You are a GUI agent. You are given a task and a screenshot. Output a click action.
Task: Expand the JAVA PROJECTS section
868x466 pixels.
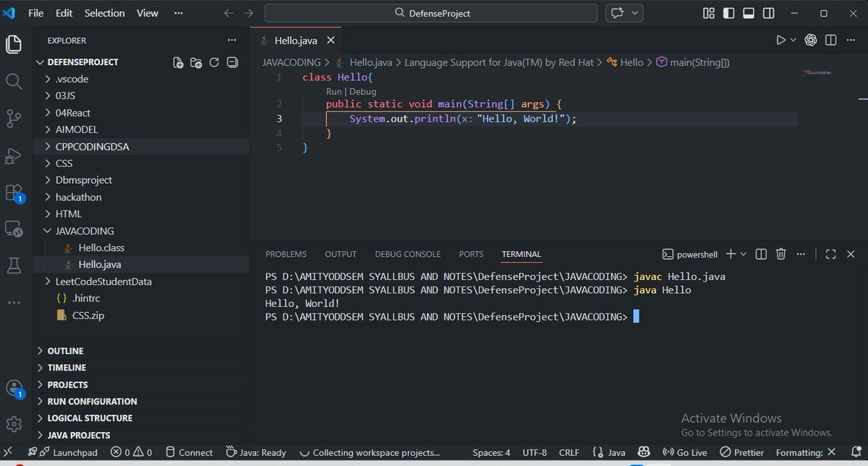pyautogui.click(x=141, y=435)
